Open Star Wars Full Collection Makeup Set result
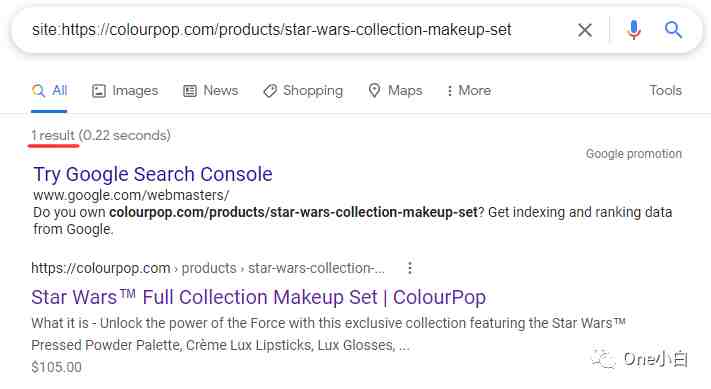The image size is (711, 389). (x=258, y=297)
